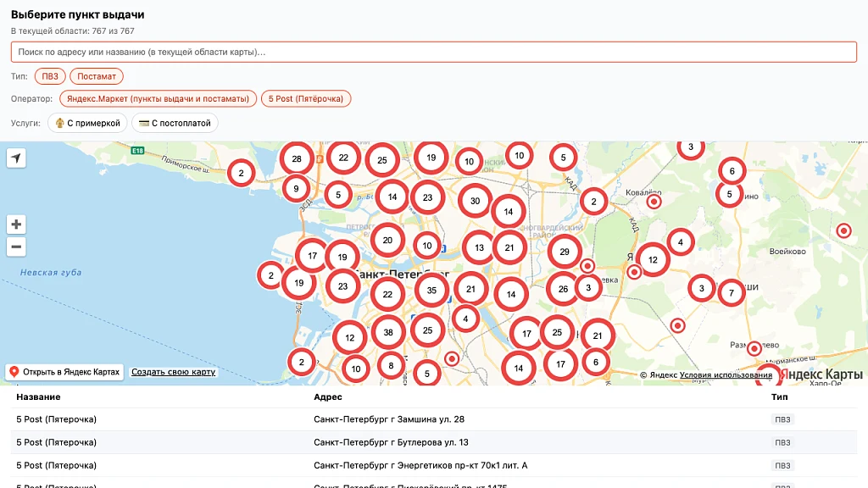Select cluster 2 next to Приморское шоссе
The width and height of the screenshot is (868, 488).
tap(242, 173)
